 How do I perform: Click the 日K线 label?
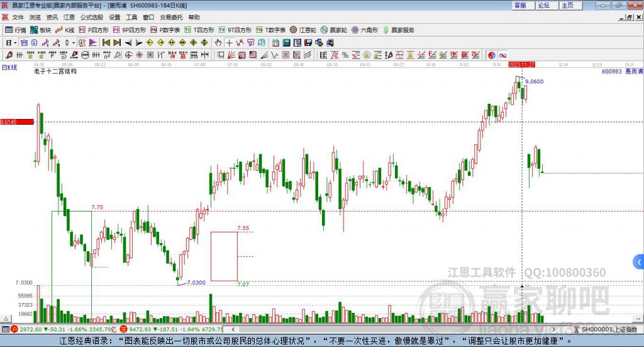coord(9,67)
